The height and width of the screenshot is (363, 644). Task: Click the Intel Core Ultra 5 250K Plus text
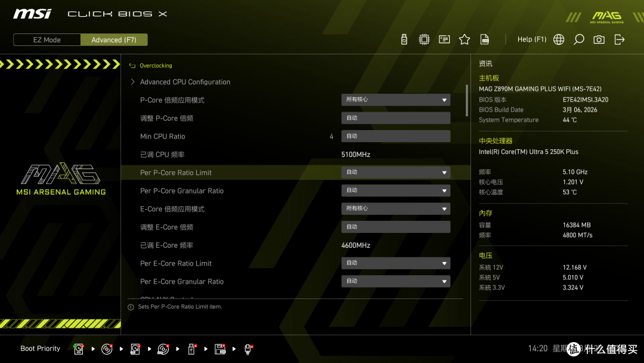click(528, 152)
